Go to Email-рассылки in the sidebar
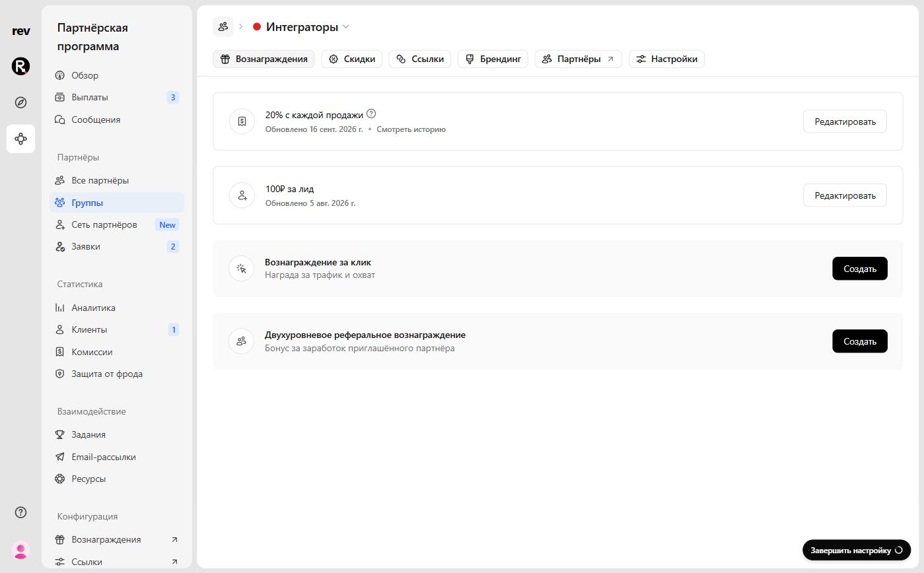Screen dimensions: 924x573 coord(117,457)
